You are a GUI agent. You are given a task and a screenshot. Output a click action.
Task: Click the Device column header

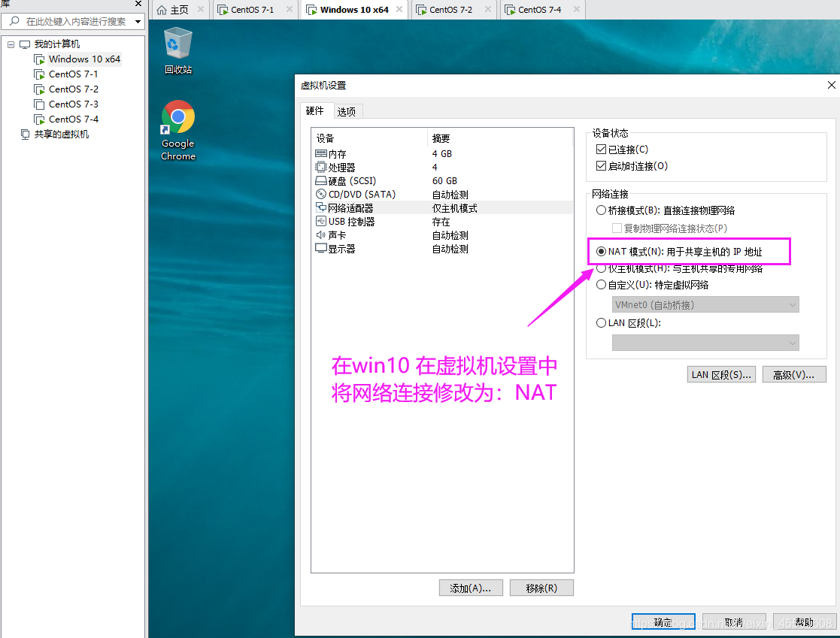(370, 138)
